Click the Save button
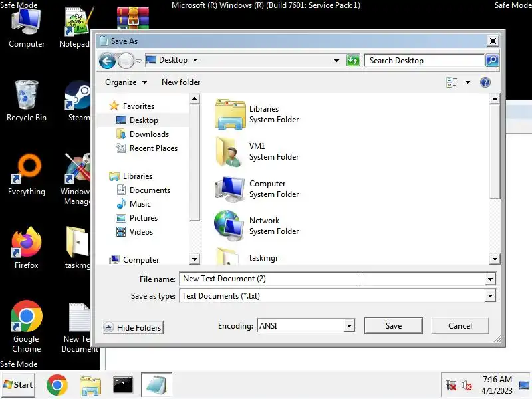 pos(394,326)
